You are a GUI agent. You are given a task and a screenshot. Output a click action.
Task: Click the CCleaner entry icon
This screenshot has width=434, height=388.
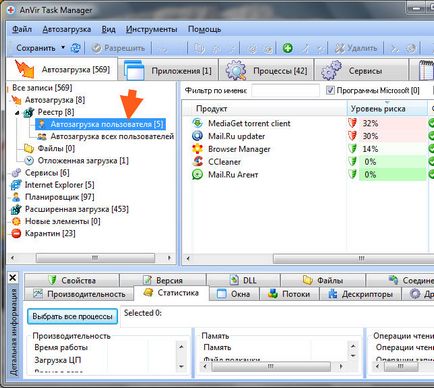198,162
